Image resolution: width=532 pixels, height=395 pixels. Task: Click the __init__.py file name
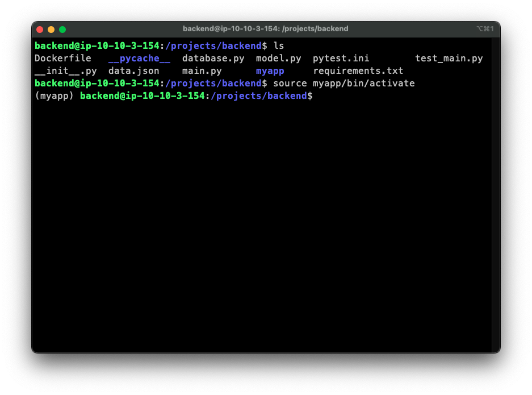coord(65,71)
